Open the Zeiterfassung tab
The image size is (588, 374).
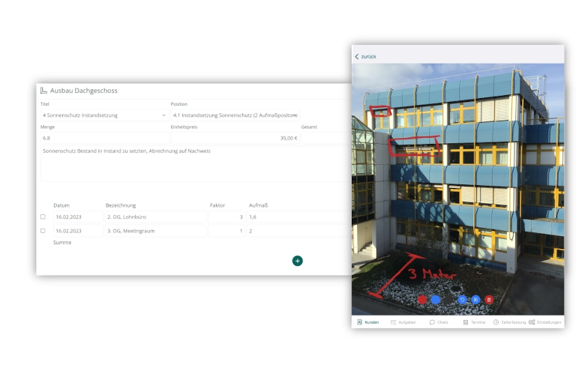pyautogui.click(x=509, y=322)
